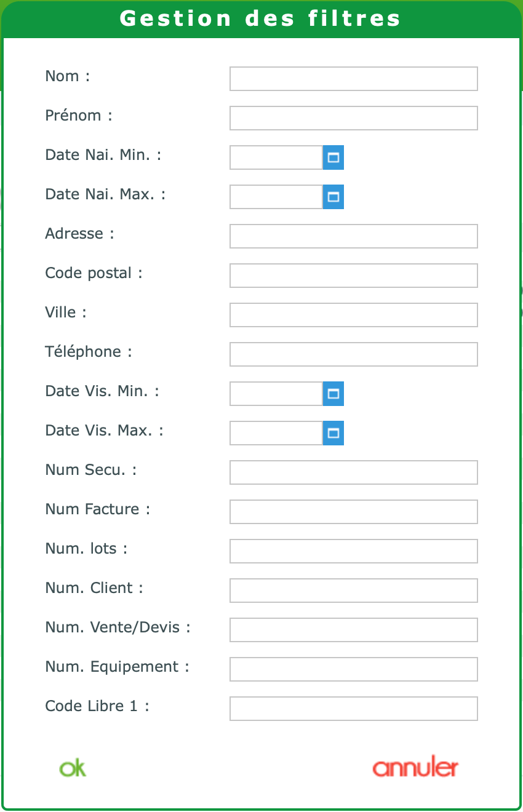Screen dimensions: 523x812
Task: Select the Num. lots field
Action: pyautogui.click(x=353, y=551)
